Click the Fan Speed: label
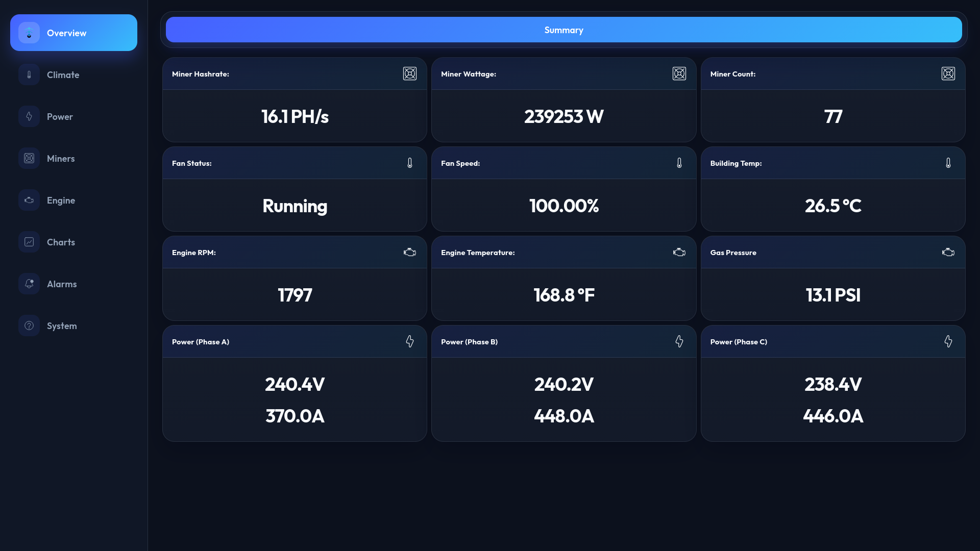Screen dimensions: 980x551 (460, 163)
